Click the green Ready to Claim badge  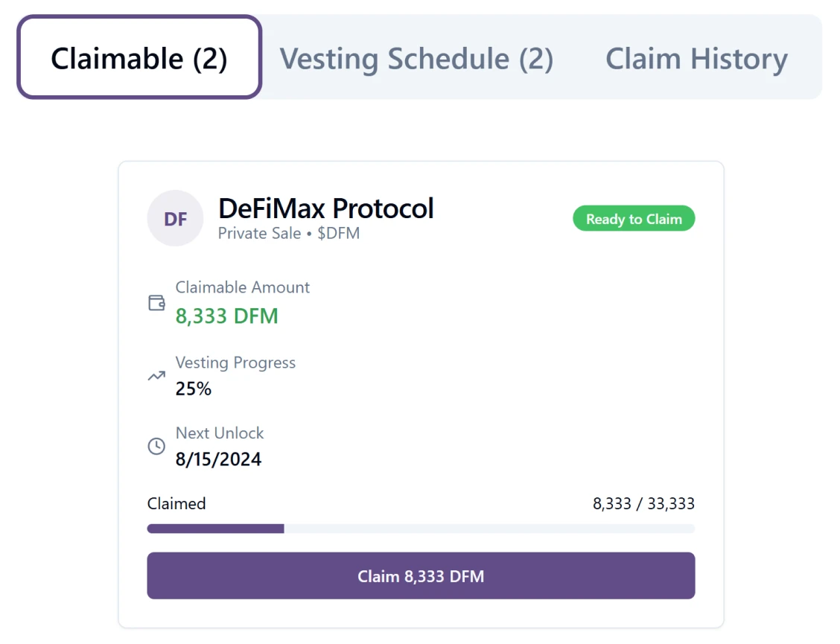(x=633, y=219)
